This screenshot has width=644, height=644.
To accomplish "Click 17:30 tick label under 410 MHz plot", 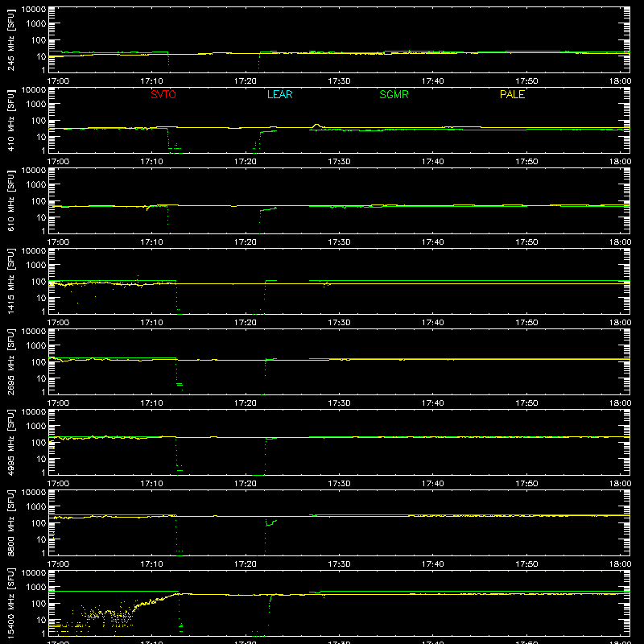I will click(339, 162).
